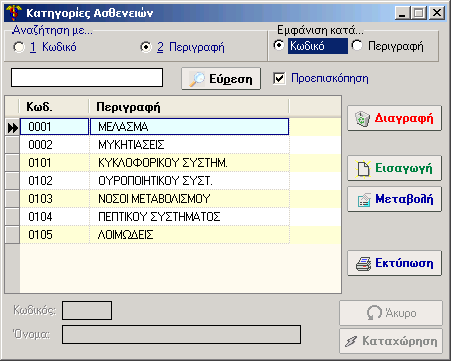Click the caduceus icon in title bar
Viewport: 451px width, 361px height.
coord(14,13)
